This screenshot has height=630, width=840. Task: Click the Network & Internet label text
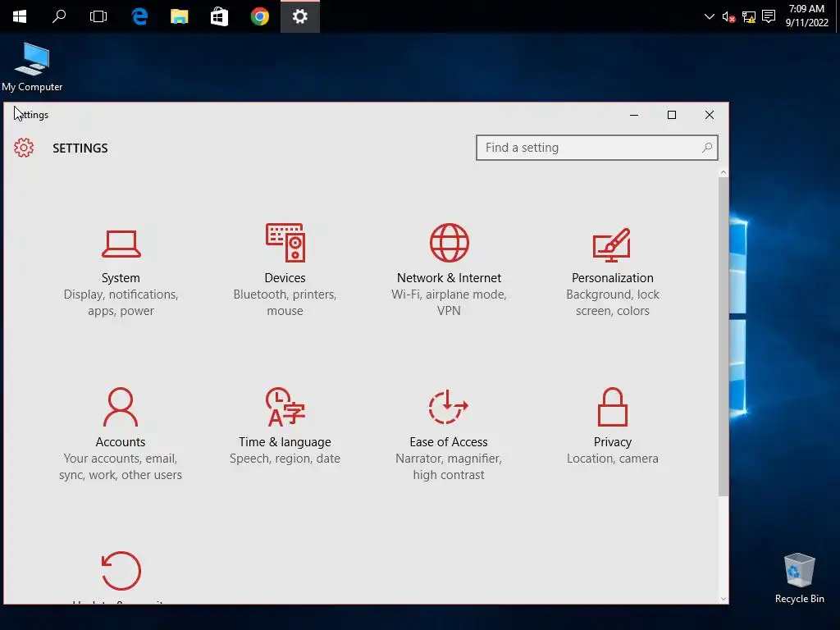(x=449, y=278)
